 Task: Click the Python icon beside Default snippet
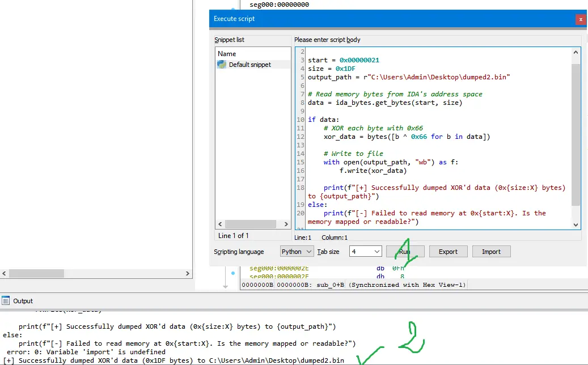point(222,65)
